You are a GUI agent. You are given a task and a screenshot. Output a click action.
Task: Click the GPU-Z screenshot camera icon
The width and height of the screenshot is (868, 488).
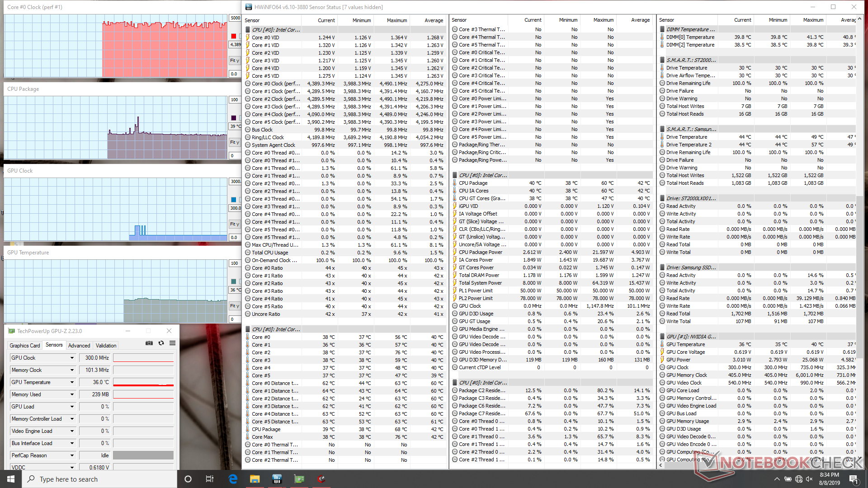click(149, 343)
